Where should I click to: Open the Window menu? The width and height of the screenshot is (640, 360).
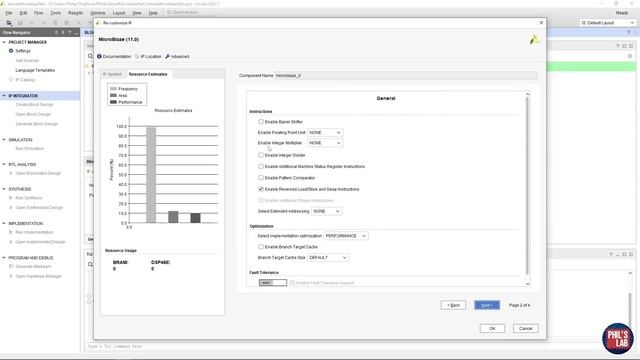click(98, 13)
